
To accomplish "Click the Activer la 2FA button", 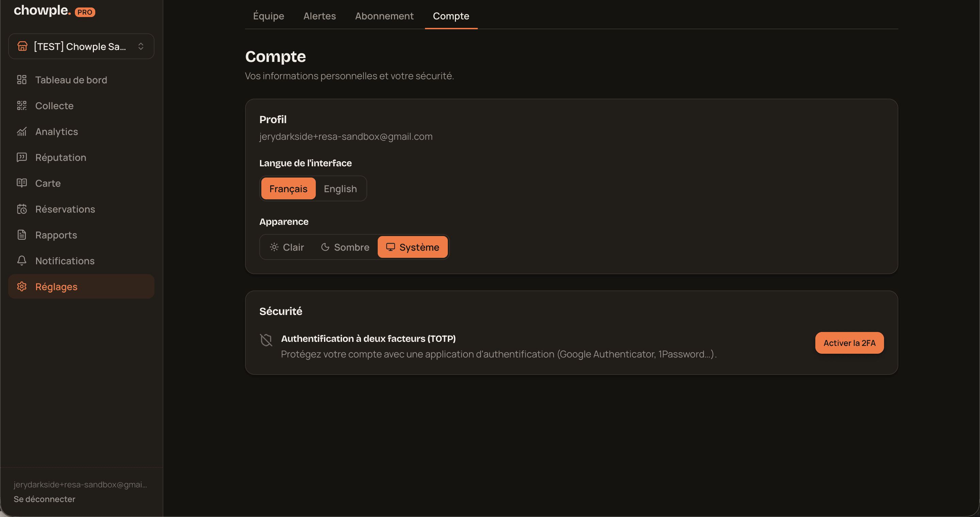I will (x=849, y=343).
